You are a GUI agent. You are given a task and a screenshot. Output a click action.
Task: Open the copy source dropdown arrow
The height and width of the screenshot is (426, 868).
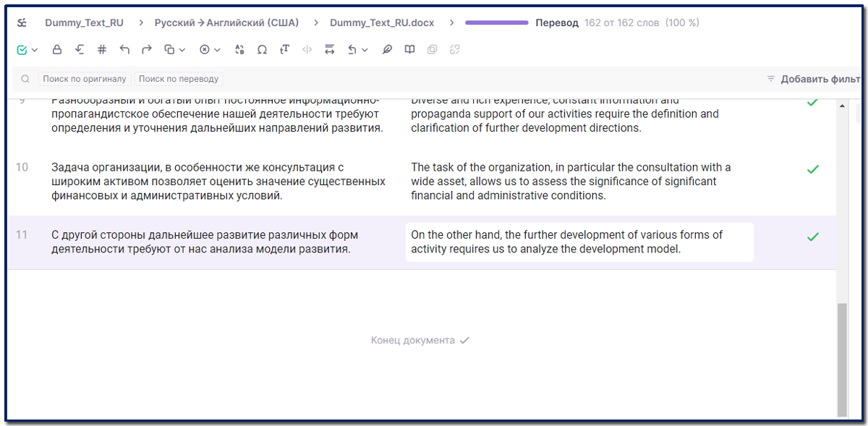[182, 50]
